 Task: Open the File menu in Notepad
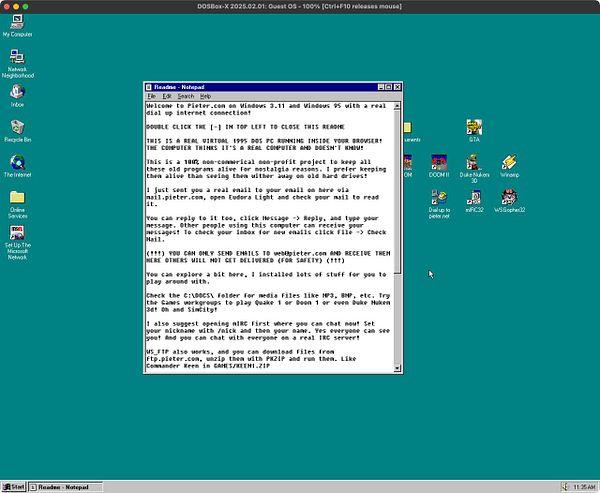click(x=152, y=96)
